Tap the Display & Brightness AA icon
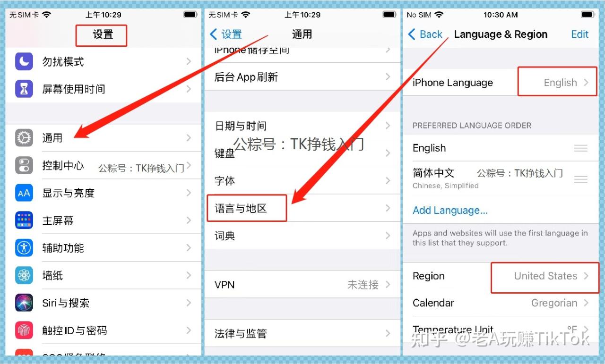This screenshot has width=605, height=364. 24,193
